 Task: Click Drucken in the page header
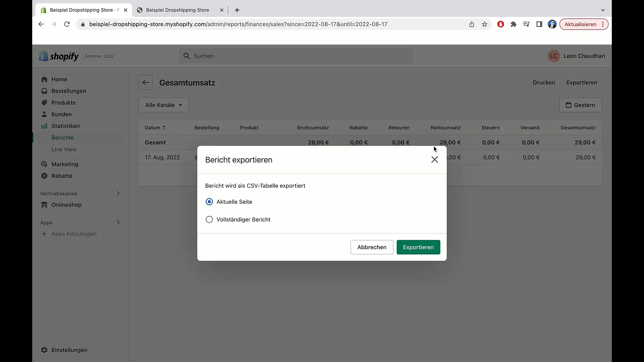(544, 82)
